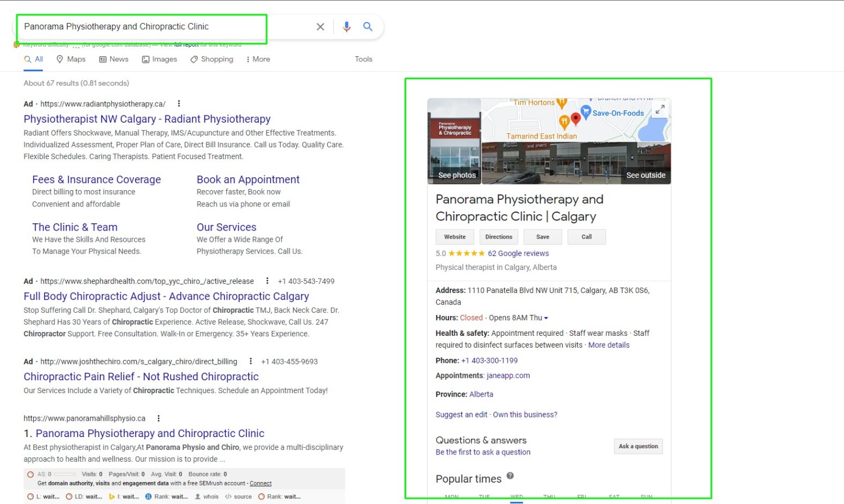Click the Tim Hortons map marker
Viewport: 844px width, 504px height.
point(561,102)
